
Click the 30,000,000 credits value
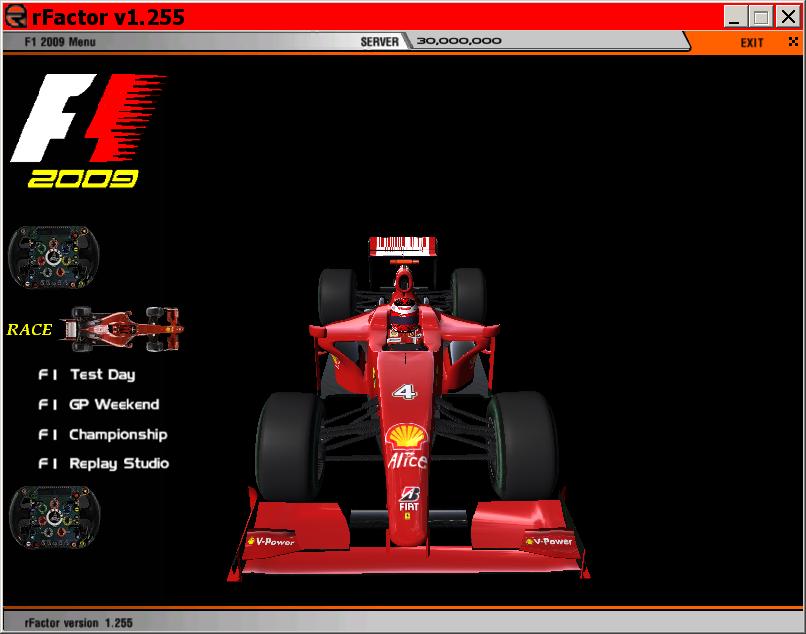click(459, 41)
